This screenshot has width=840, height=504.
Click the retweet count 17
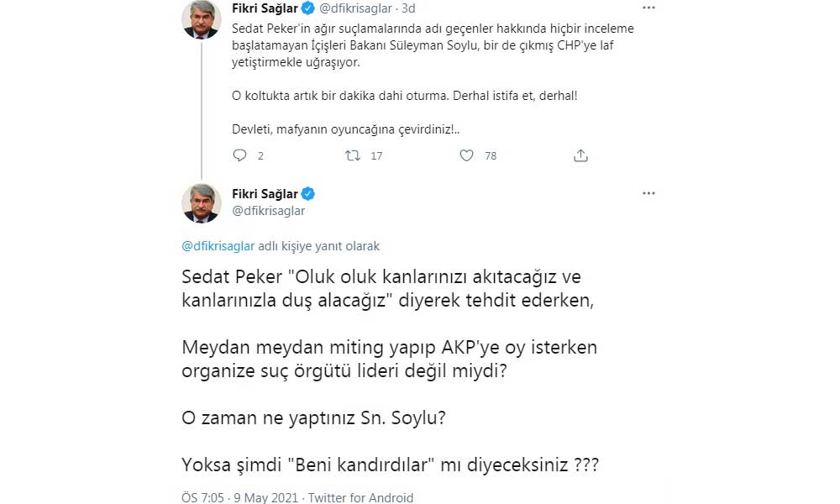[376, 155]
